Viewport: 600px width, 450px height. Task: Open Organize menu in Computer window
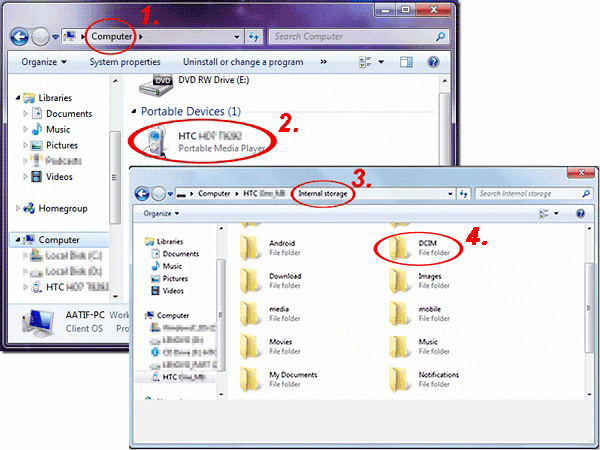44,62
